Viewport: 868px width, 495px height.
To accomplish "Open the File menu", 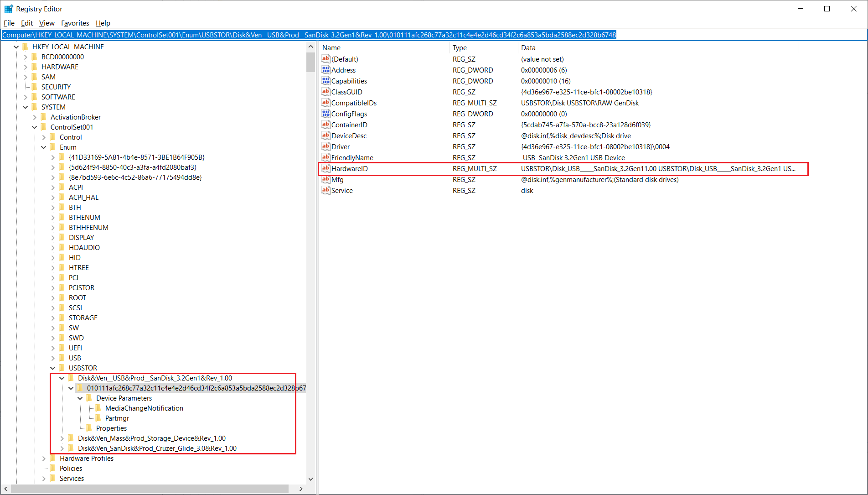I will click(9, 23).
